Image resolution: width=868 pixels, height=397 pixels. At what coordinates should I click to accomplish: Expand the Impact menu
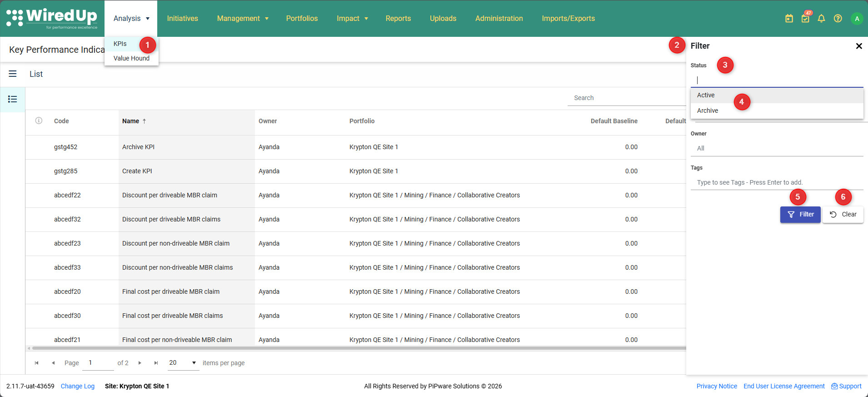[352, 19]
